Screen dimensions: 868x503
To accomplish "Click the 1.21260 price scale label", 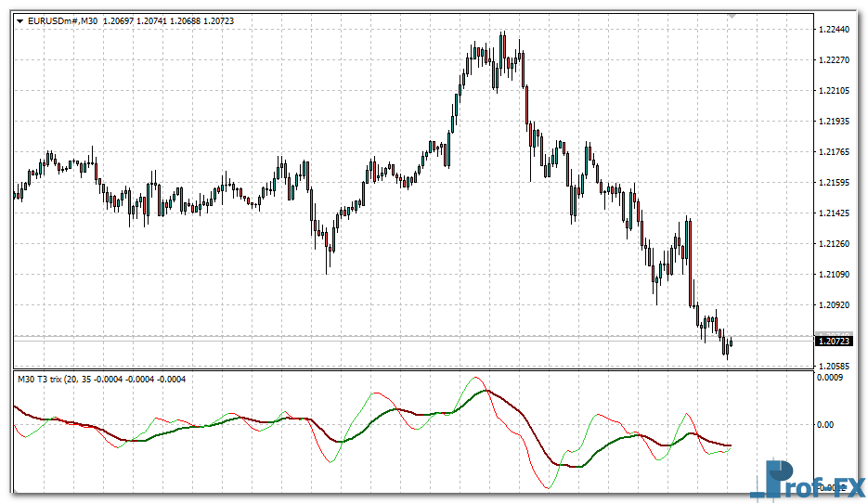I will pos(835,244).
